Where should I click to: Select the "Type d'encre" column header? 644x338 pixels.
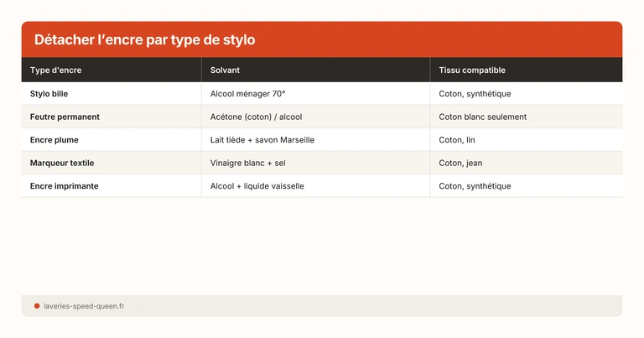(56, 70)
